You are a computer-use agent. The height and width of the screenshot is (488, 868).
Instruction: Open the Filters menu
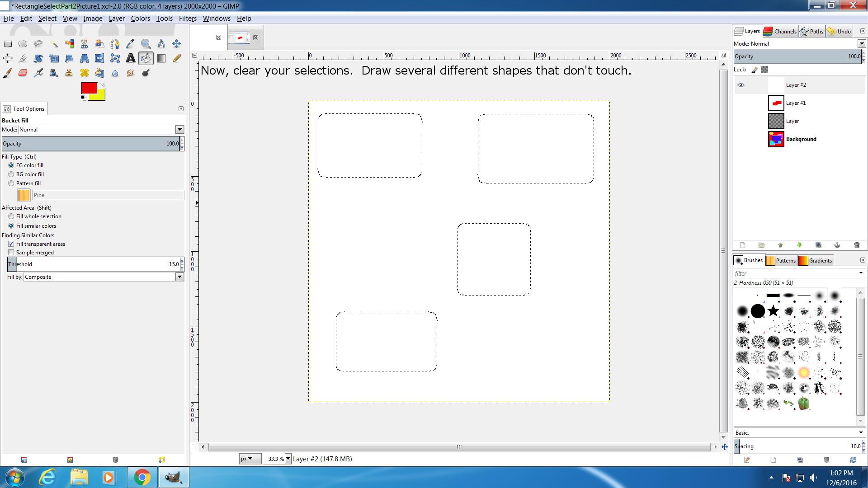(x=187, y=19)
